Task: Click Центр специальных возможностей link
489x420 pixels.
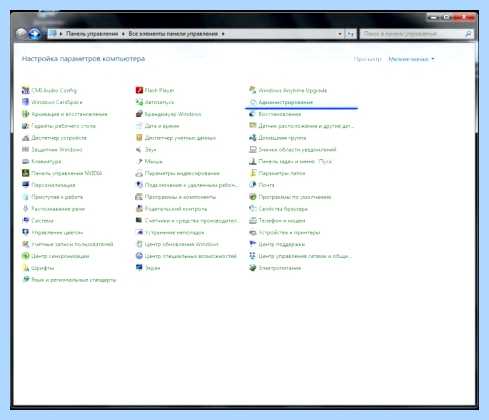Action: [191, 256]
